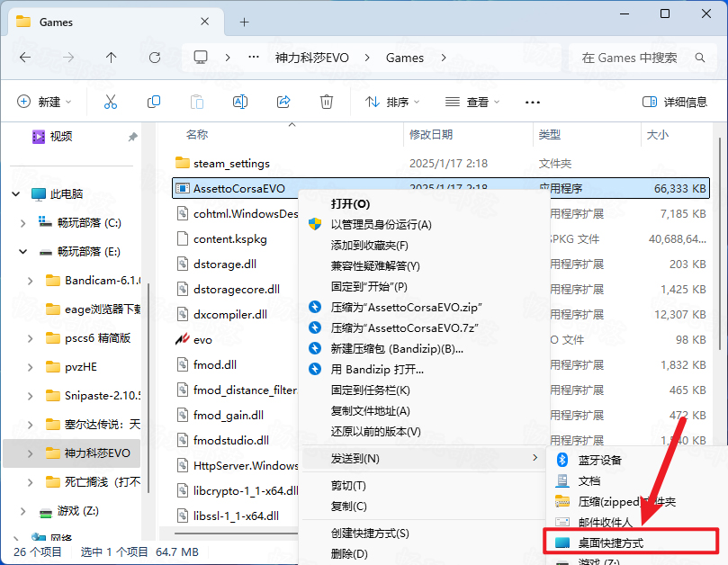This screenshot has height=565, width=728.
Task: Click the evo file icon
Action: pos(182,339)
